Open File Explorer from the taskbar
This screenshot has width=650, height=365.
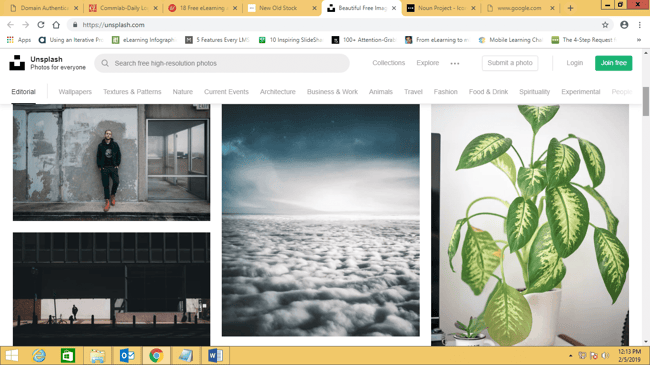pos(97,355)
